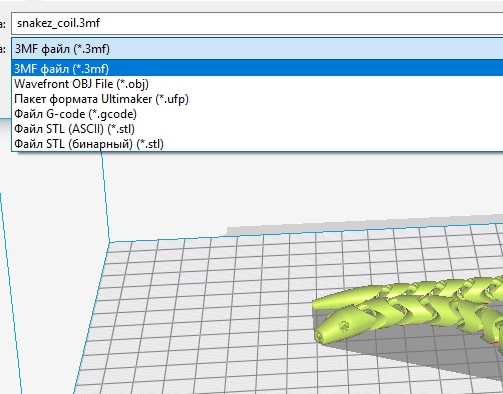Select Пакет формата Ultimaker (*.ufp) option
The width and height of the screenshot is (503, 394).
tap(258, 99)
